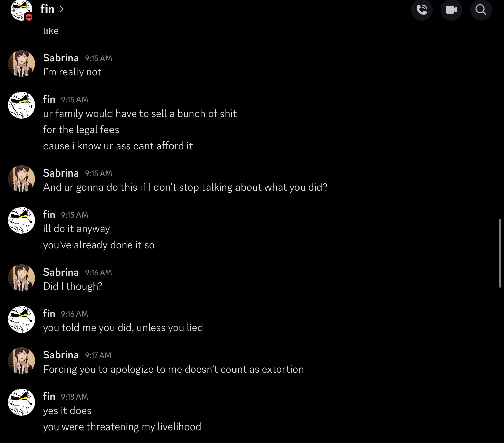
Task: Select message "cause i know ur ass cant afford it"
Action: coord(118,146)
